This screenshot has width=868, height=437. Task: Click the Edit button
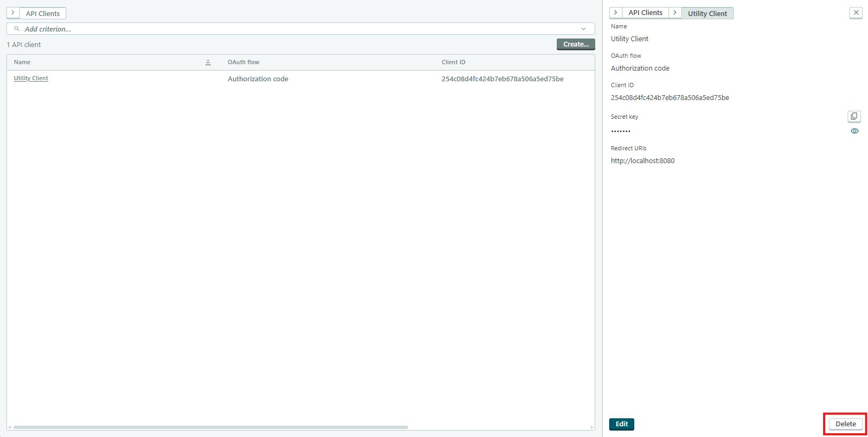tap(621, 424)
